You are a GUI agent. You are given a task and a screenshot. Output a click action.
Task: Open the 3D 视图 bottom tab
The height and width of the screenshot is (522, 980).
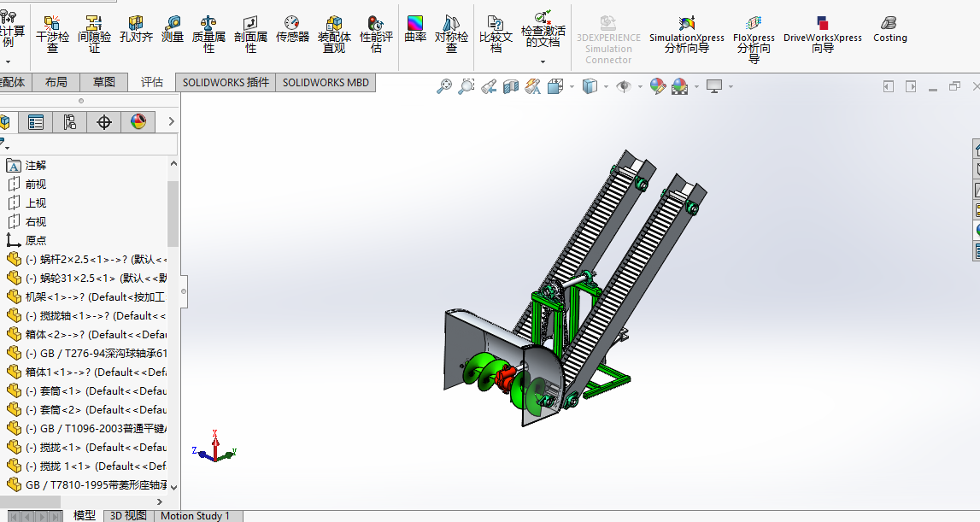(x=128, y=516)
